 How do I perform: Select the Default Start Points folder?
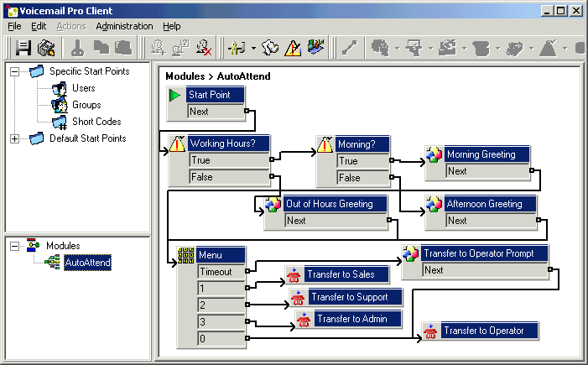(x=88, y=138)
